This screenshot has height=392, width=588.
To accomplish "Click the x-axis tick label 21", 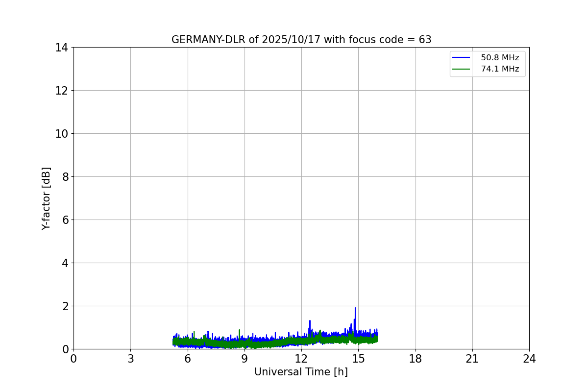I will point(472,359).
